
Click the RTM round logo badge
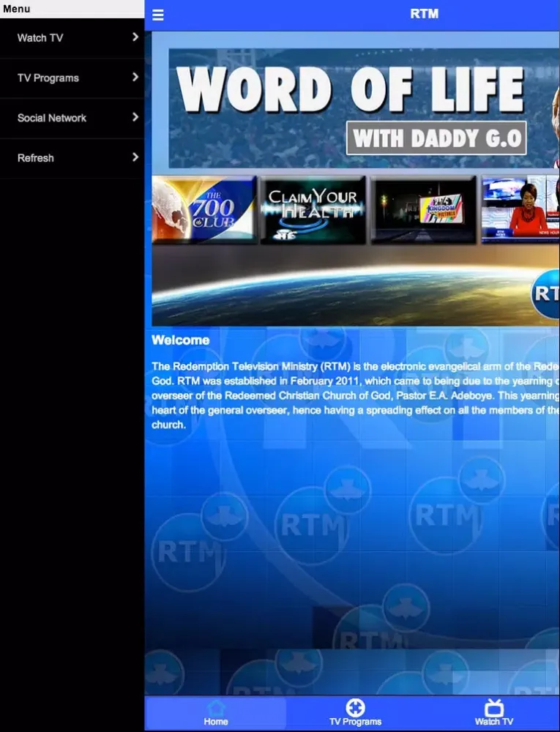(x=545, y=294)
